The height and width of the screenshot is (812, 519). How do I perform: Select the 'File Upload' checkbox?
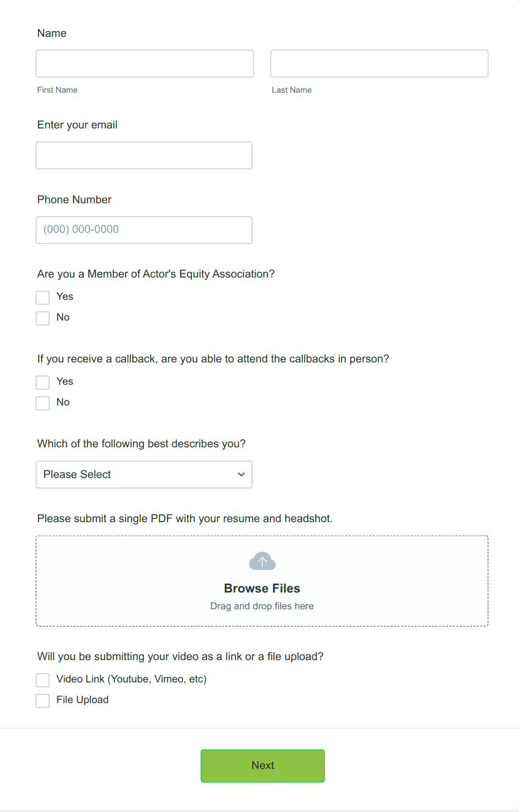click(x=42, y=700)
